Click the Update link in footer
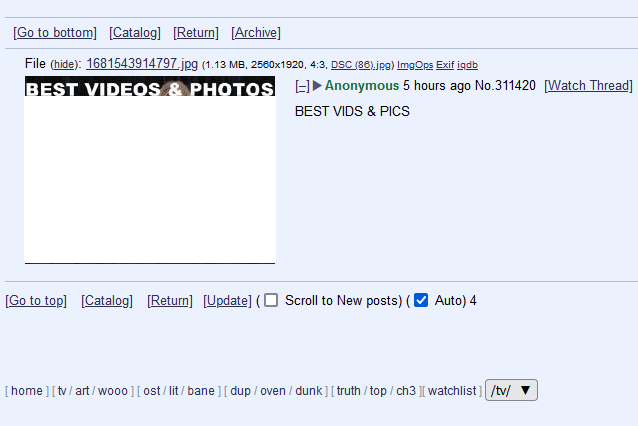The width and height of the screenshot is (638, 426). [x=227, y=301]
